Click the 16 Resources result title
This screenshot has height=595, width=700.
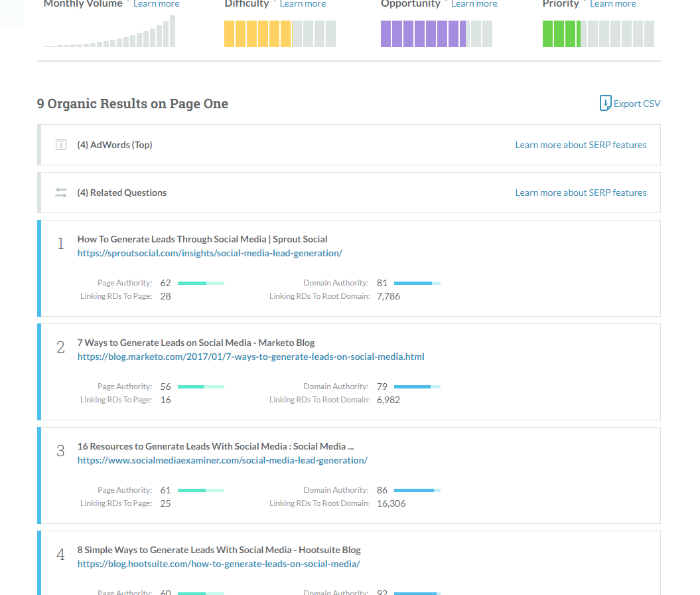(x=216, y=446)
